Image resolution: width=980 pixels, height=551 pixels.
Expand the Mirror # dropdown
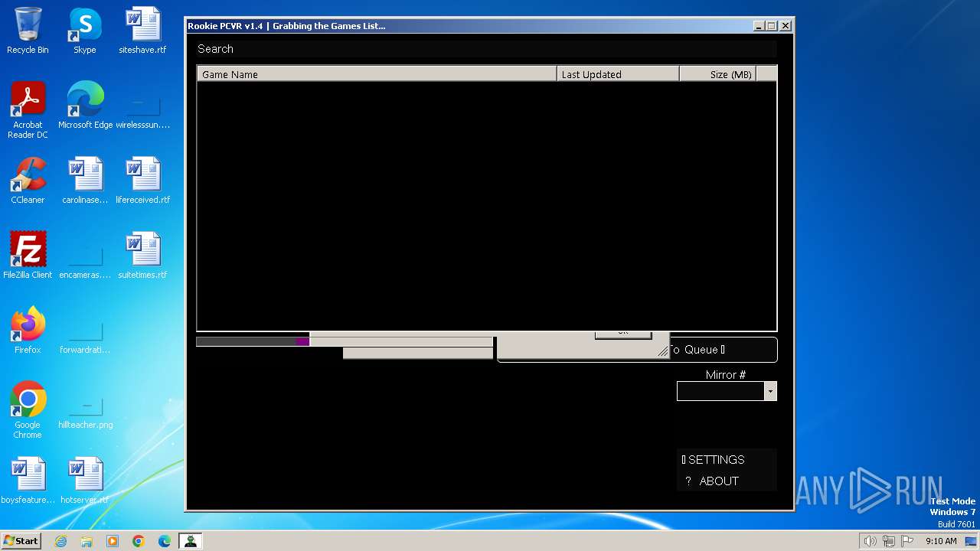pos(770,391)
